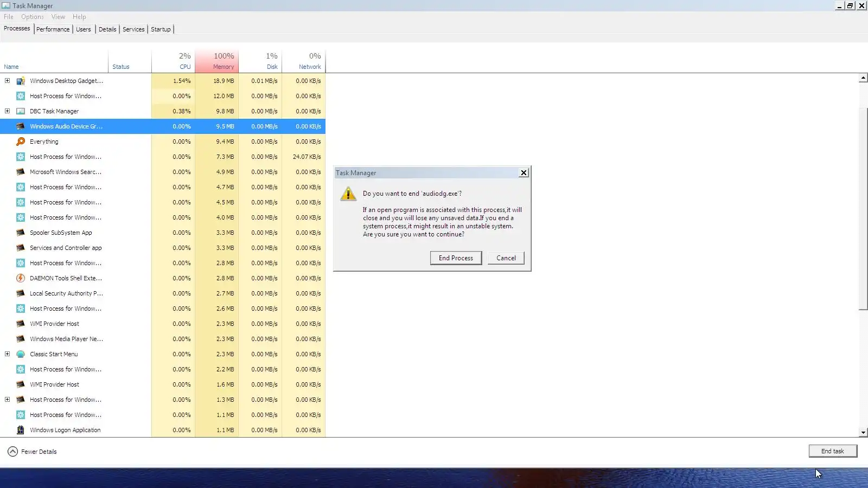Click the gear icon of the 4.0 MB Host Process

coord(21,217)
